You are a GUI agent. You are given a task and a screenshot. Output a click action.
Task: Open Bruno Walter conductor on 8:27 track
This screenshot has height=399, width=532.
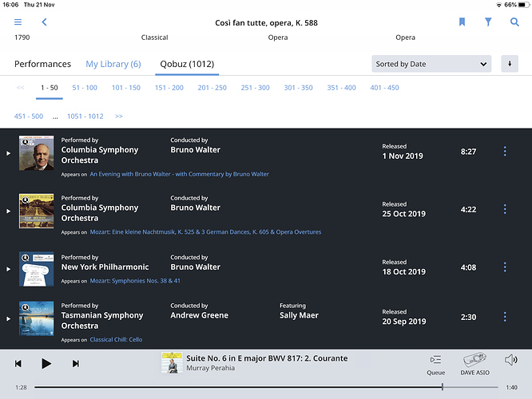point(195,150)
